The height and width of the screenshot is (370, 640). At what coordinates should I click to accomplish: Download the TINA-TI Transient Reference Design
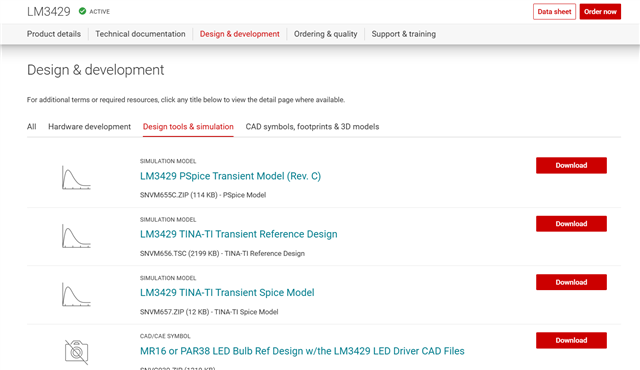571,224
